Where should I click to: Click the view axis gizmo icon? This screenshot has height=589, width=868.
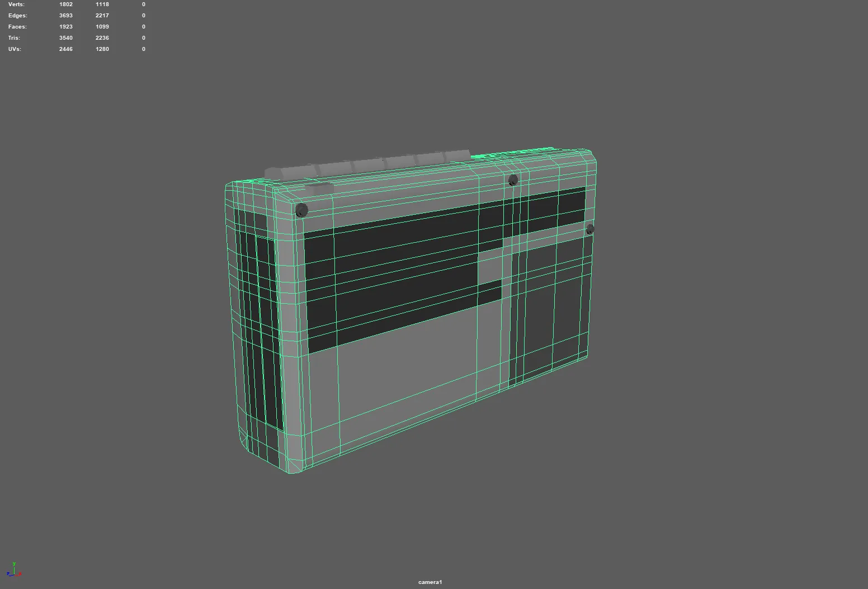[x=14, y=570]
